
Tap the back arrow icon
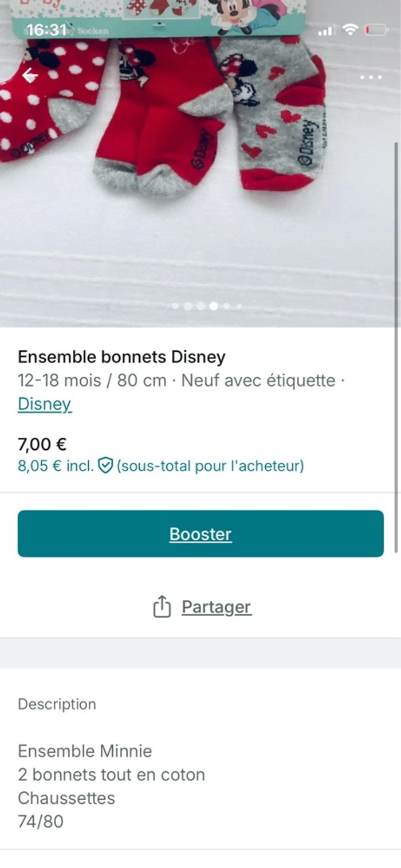click(x=30, y=76)
